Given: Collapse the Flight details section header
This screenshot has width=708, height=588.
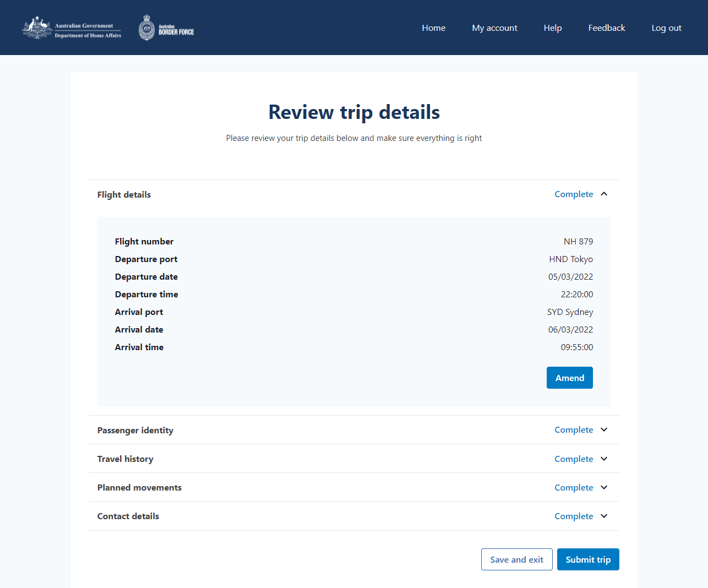Looking at the screenshot, I should [124, 195].
